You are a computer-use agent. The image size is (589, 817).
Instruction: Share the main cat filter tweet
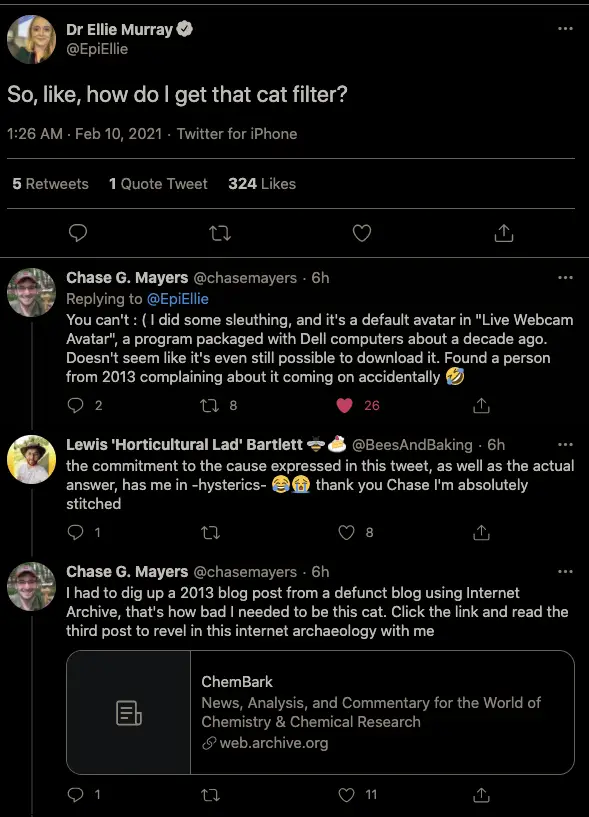(504, 233)
